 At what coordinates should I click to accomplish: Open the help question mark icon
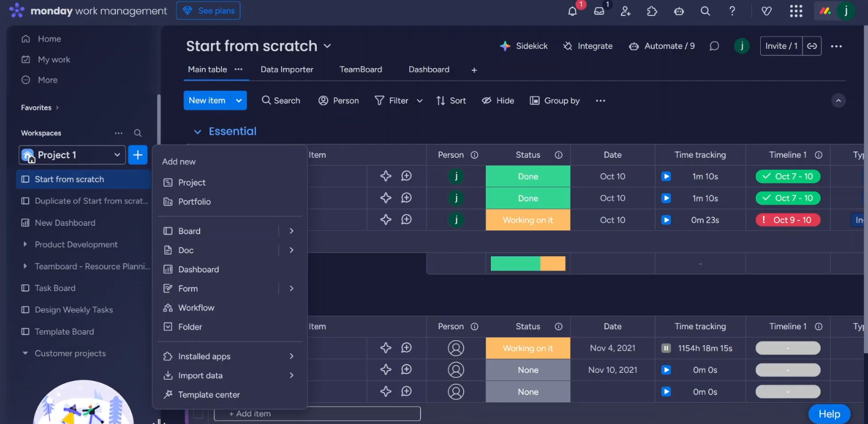click(732, 11)
